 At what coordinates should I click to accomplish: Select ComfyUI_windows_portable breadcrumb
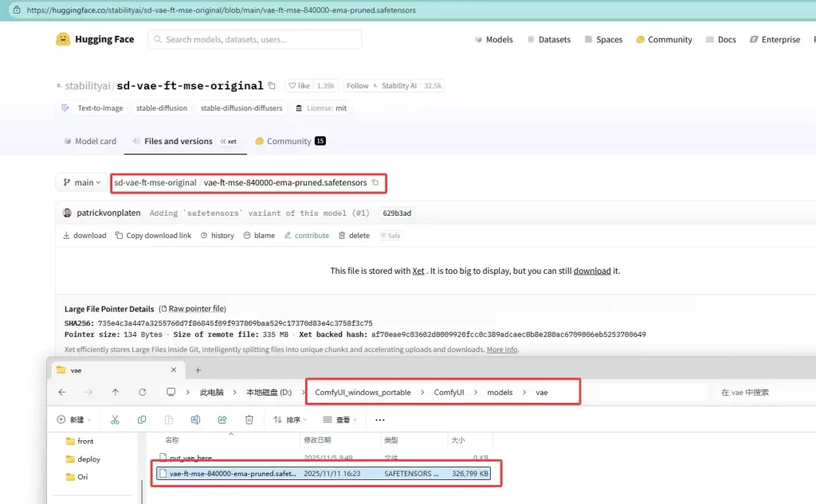pyautogui.click(x=363, y=393)
